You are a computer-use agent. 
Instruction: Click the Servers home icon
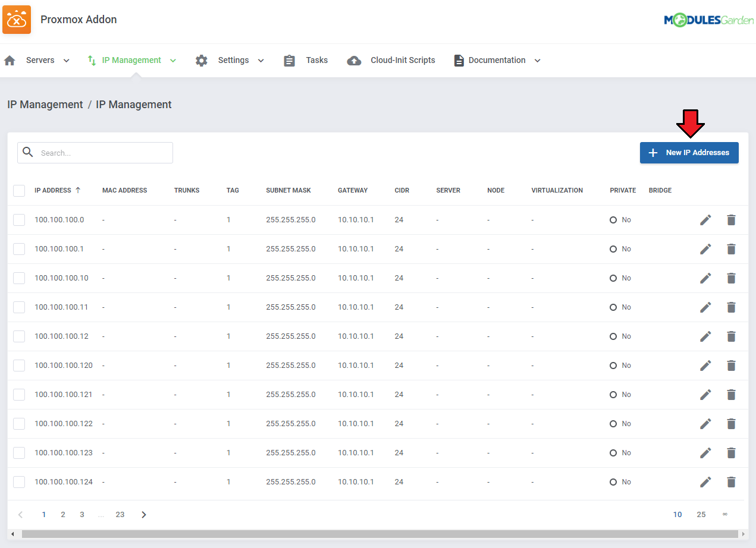(x=10, y=61)
